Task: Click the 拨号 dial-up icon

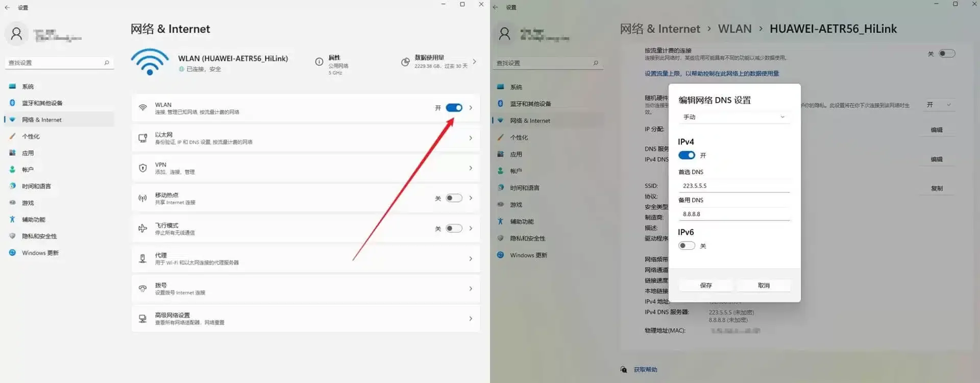Action: 143,289
